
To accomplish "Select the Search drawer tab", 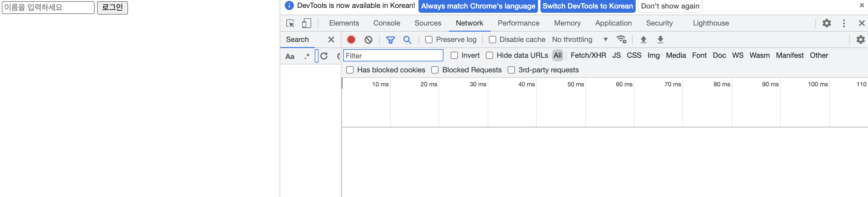I will (x=297, y=40).
